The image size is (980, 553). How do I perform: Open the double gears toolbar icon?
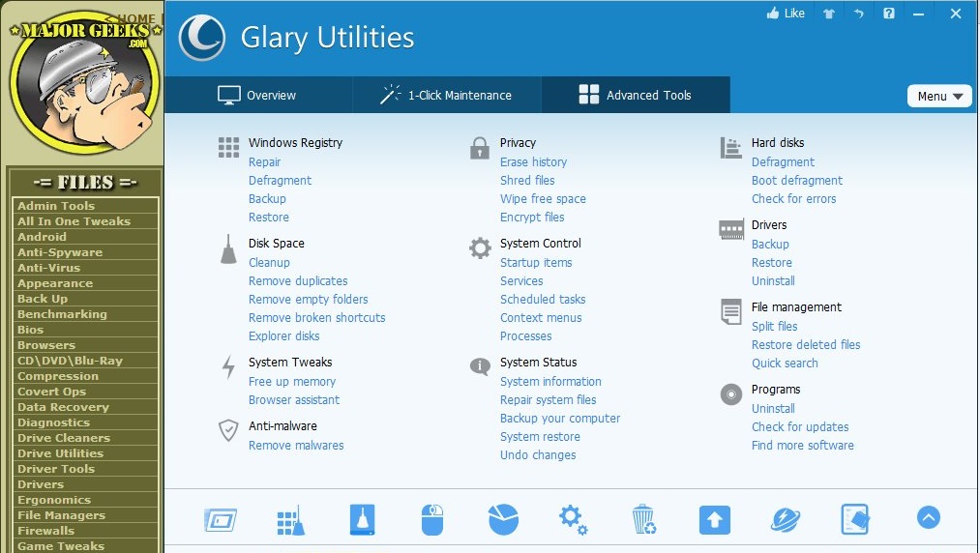573,520
